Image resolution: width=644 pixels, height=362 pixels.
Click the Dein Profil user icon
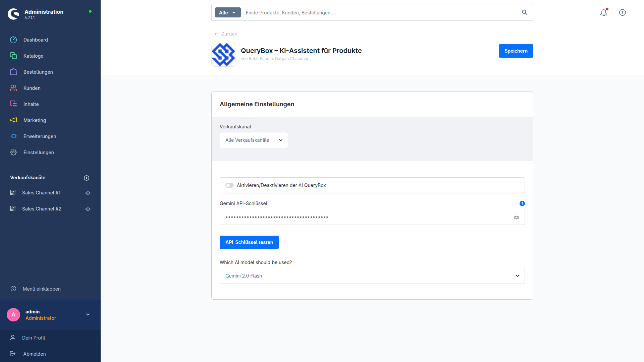point(13,338)
